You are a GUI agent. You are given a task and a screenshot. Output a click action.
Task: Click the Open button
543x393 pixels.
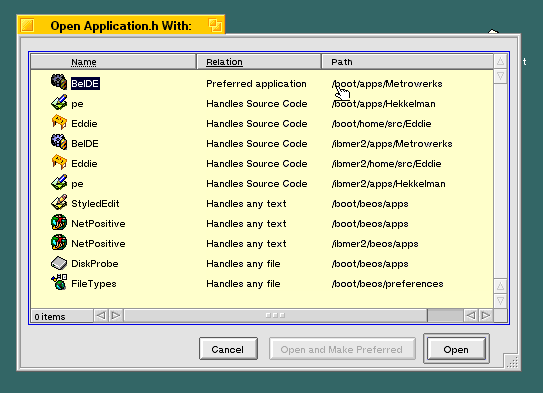point(456,349)
